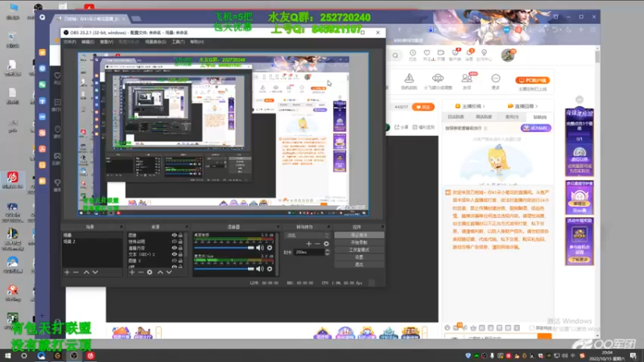
Task: Adjust the Mic/Aux volume slider
Action: pyautogui.click(x=225, y=269)
